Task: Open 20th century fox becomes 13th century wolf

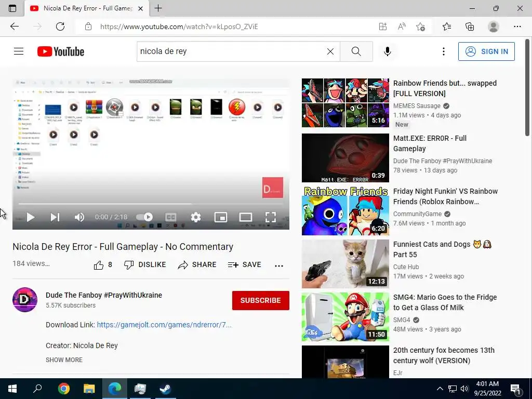Action: tap(444, 355)
